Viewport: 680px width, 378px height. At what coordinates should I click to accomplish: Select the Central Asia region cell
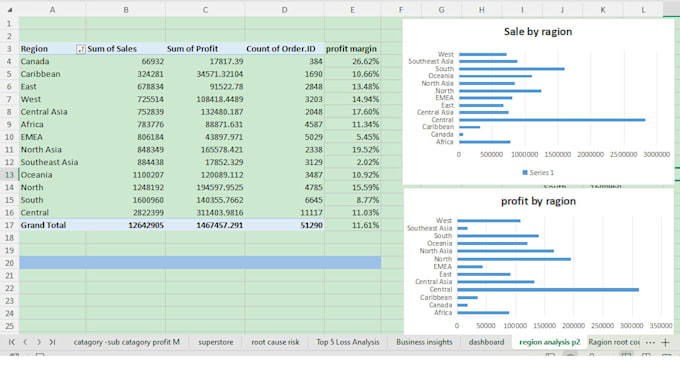tap(52, 111)
